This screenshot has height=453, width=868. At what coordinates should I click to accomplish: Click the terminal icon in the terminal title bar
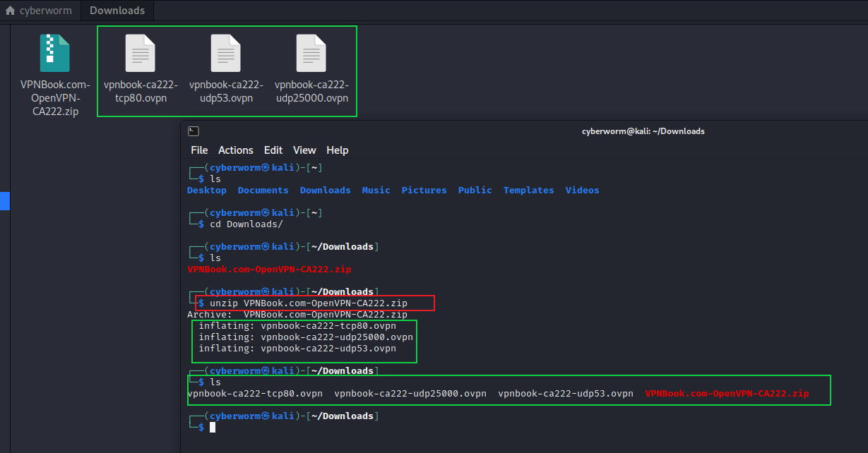194,131
